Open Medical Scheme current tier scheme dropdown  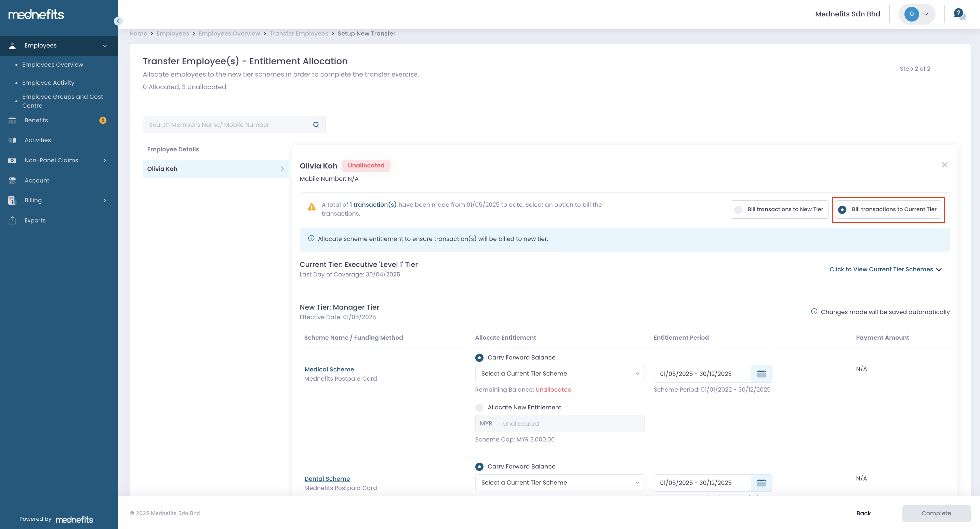point(559,374)
